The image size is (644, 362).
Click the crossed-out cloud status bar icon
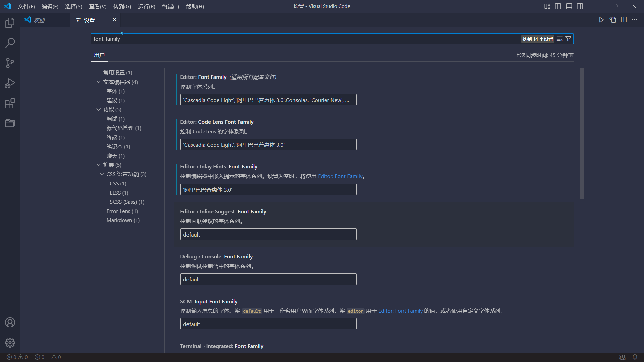pyautogui.click(x=623, y=357)
